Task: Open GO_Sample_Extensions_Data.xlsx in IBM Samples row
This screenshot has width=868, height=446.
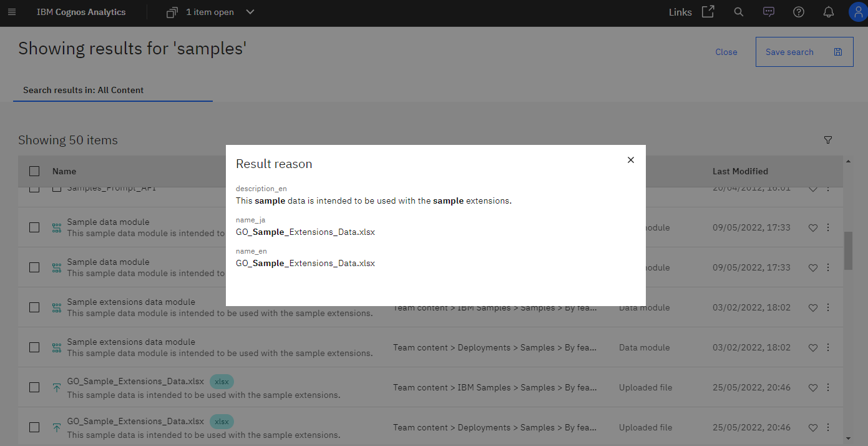Action: coord(135,382)
